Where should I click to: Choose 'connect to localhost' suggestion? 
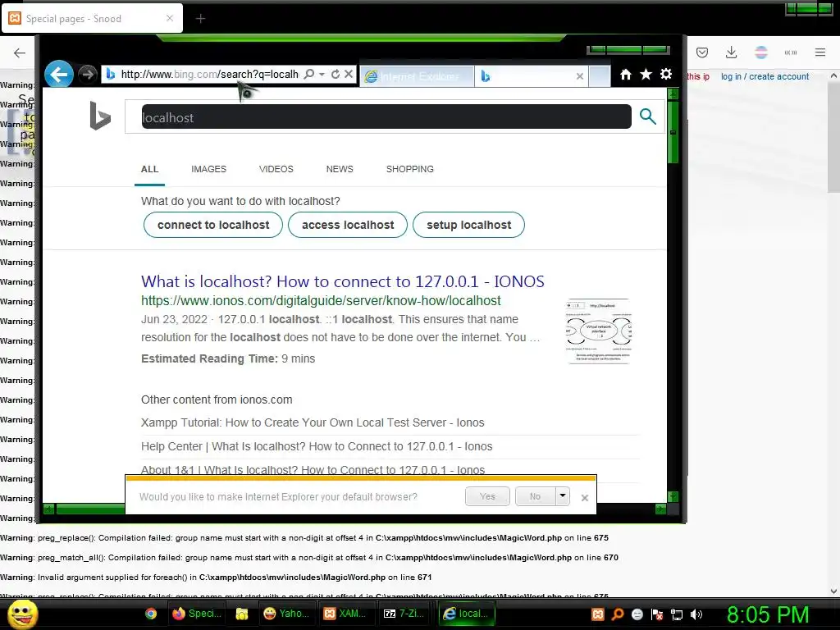[213, 225]
